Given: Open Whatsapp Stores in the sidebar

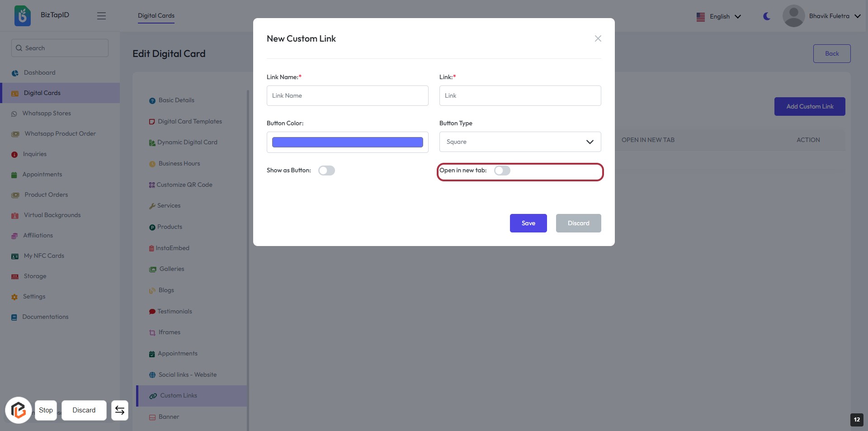Looking at the screenshot, I should coord(47,113).
